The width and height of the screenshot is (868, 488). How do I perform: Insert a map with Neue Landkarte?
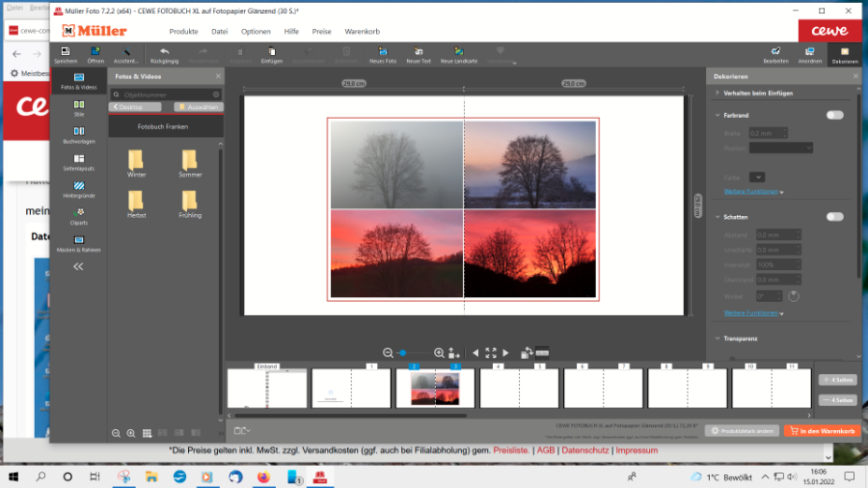click(458, 54)
